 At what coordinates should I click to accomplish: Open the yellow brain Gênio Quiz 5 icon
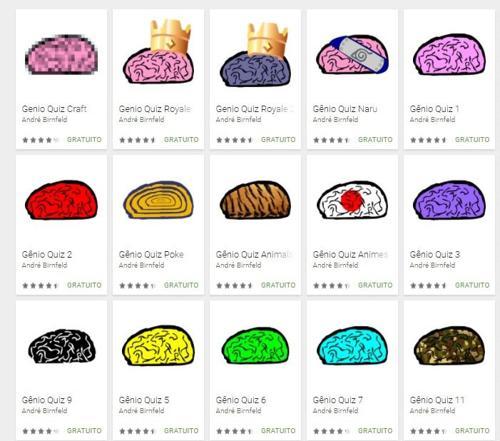(158, 346)
